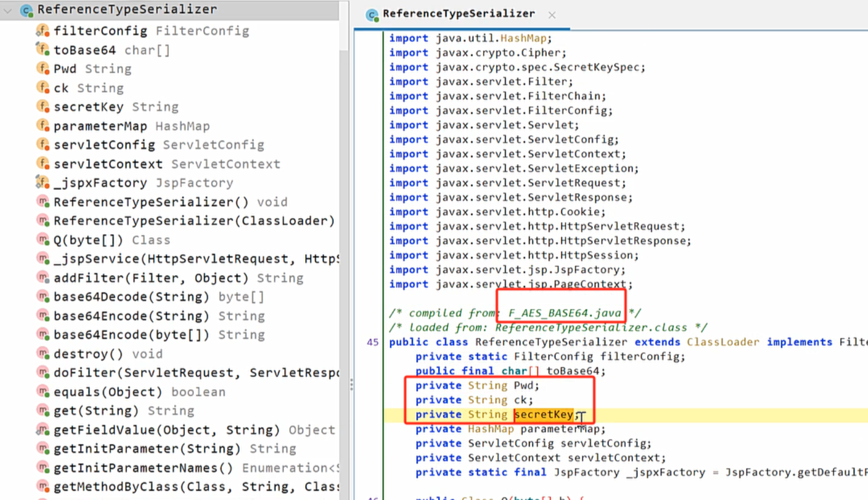Jump to _jspxFactory JspFactory field

point(143,183)
